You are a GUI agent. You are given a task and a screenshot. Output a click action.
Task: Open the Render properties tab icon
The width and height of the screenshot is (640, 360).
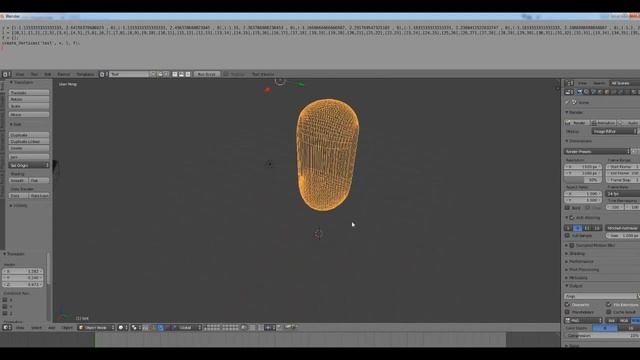(580, 92)
